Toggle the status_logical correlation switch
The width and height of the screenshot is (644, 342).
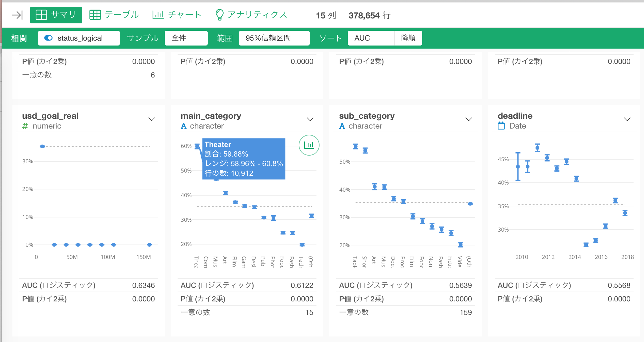pyautogui.click(x=49, y=38)
